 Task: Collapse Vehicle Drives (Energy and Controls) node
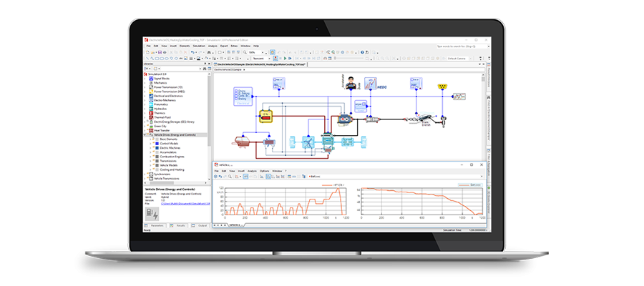[x=145, y=134]
